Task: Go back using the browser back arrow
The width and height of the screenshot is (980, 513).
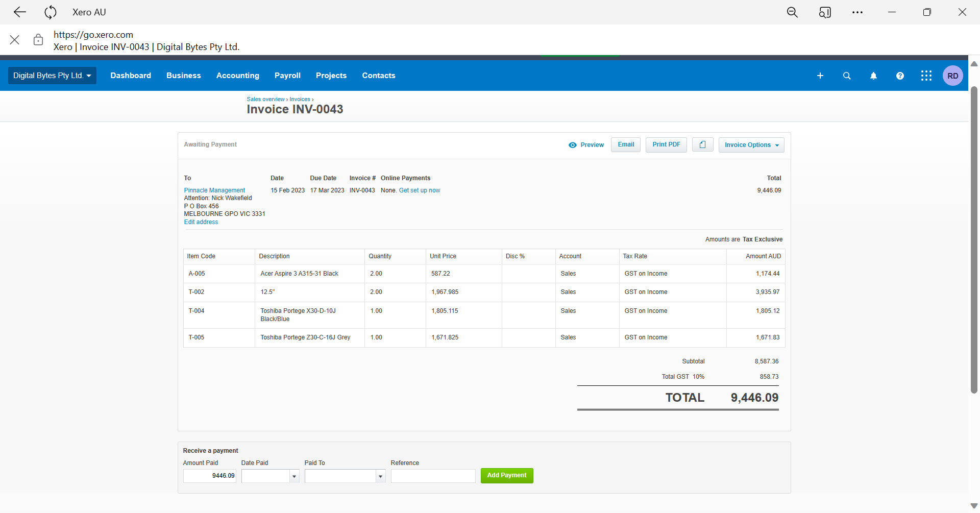Action: 20,12
